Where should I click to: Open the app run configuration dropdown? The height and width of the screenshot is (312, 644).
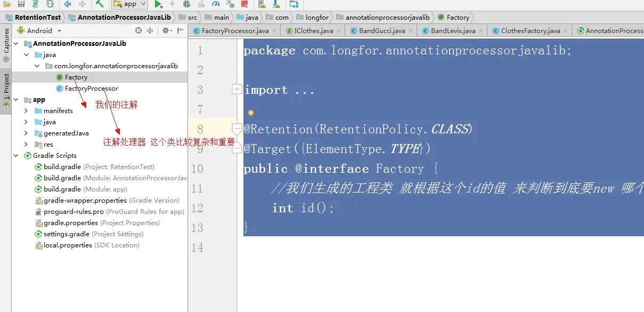(x=129, y=4)
